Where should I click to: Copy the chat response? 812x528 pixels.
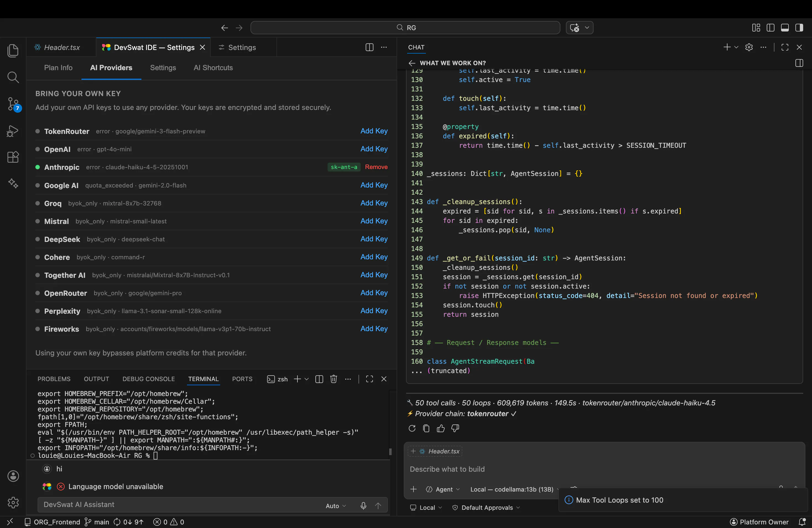point(426,428)
